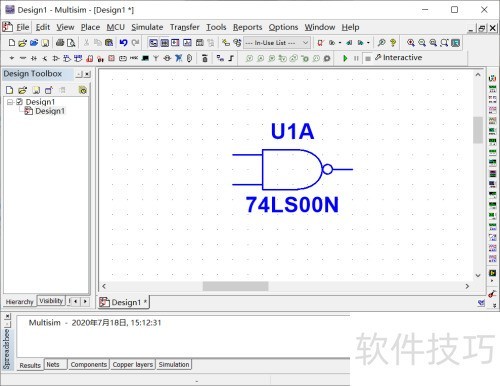Open the Transfer menu
This screenshot has width=500, height=386.
[185, 27]
